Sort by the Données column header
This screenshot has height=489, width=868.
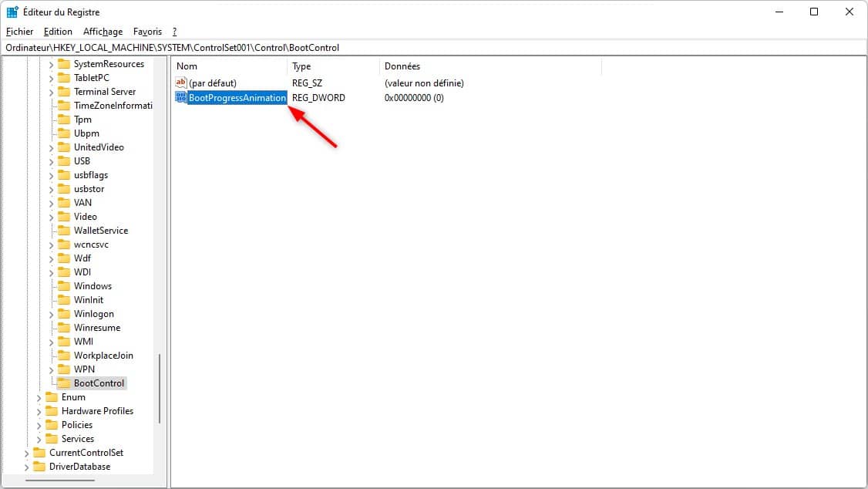[x=490, y=66]
